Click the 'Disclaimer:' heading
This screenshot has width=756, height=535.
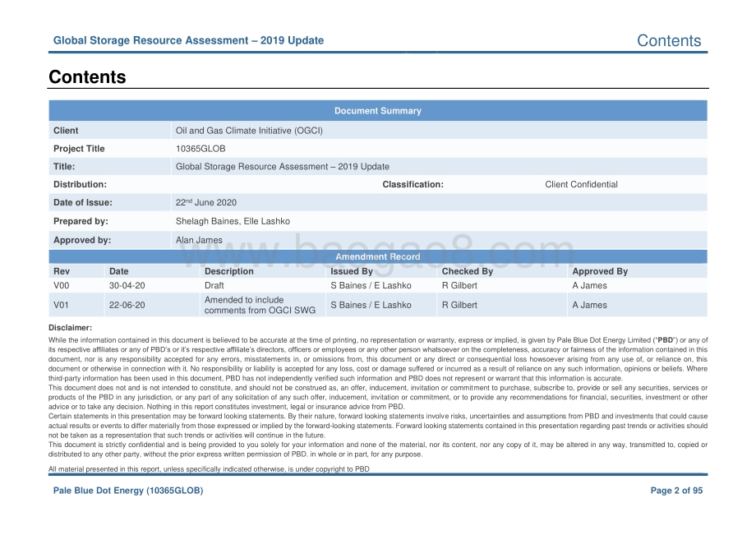71,328
